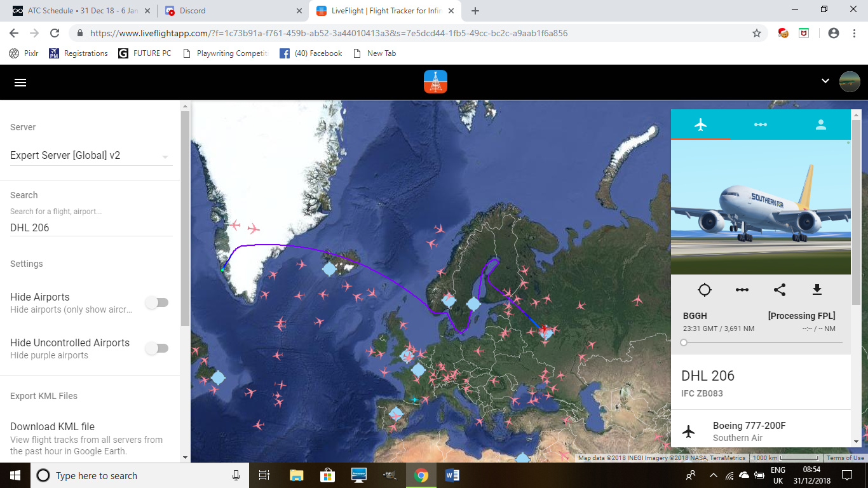This screenshot has height=488, width=868.
Task: Switch to the Discord browser tab
Action: click(x=233, y=11)
